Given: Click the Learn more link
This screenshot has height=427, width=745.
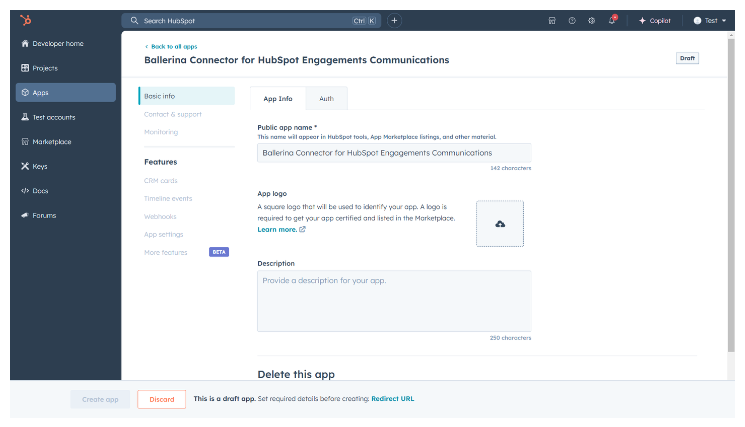Looking at the screenshot, I should [281, 229].
